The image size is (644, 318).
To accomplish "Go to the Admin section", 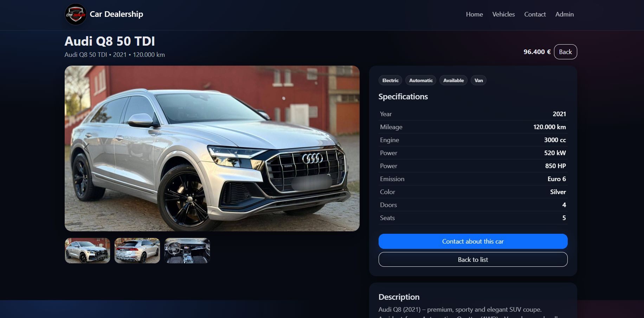I will pyautogui.click(x=564, y=14).
